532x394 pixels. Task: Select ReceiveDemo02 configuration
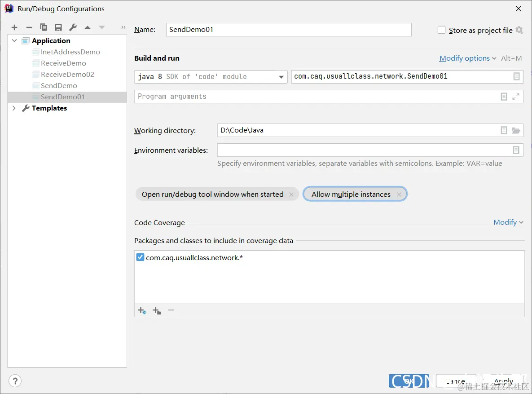(x=67, y=75)
